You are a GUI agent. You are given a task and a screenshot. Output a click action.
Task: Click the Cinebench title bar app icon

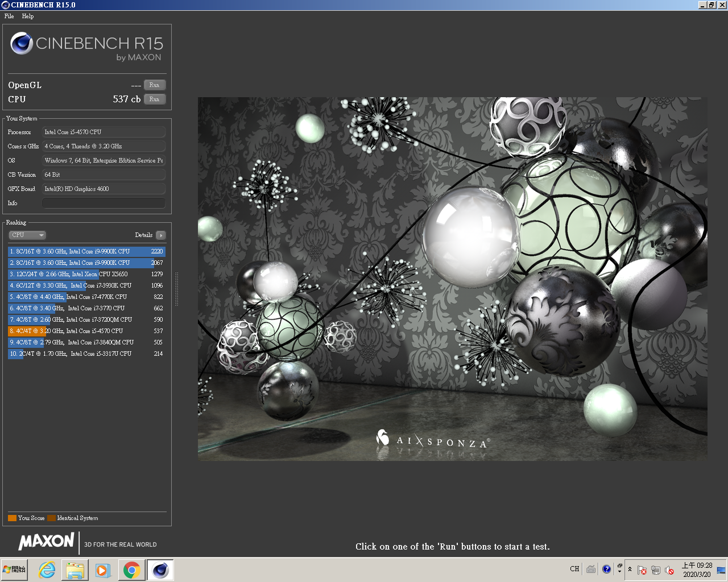click(x=6, y=5)
